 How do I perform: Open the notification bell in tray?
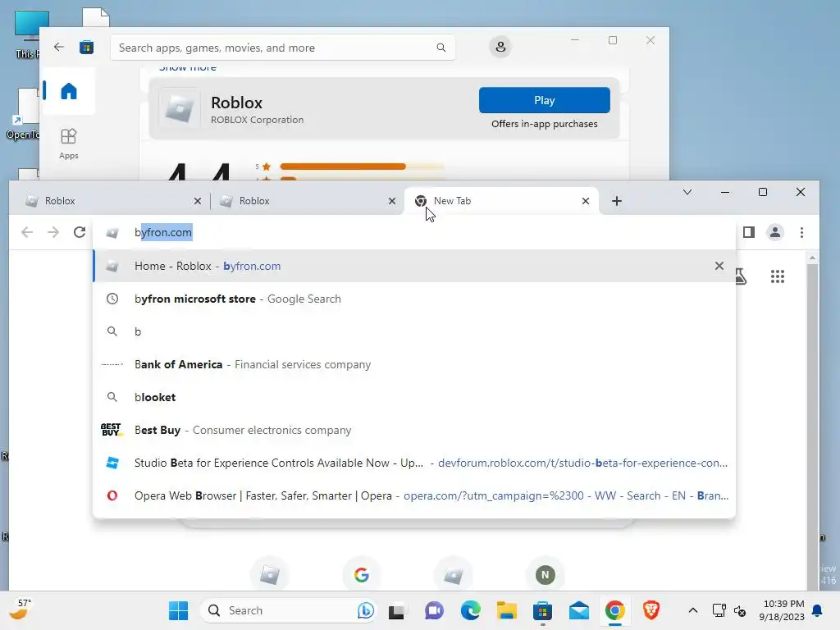pyautogui.click(x=818, y=610)
